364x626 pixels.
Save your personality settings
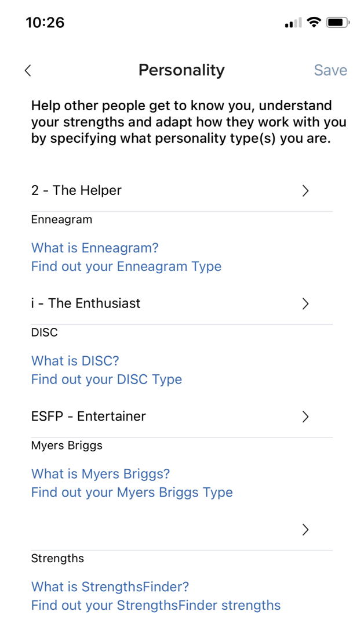(x=330, y=70)
